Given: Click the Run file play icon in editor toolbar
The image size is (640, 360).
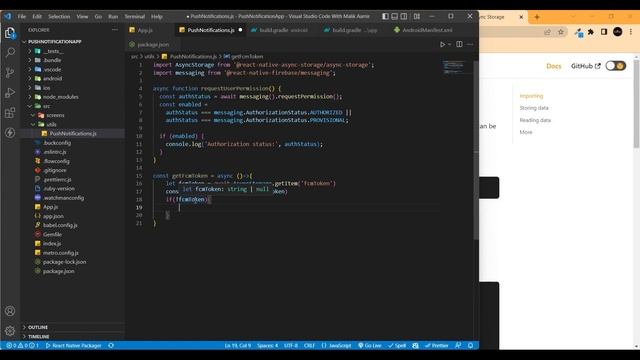Looking at the screenshot, I should (x=442, y=44).
